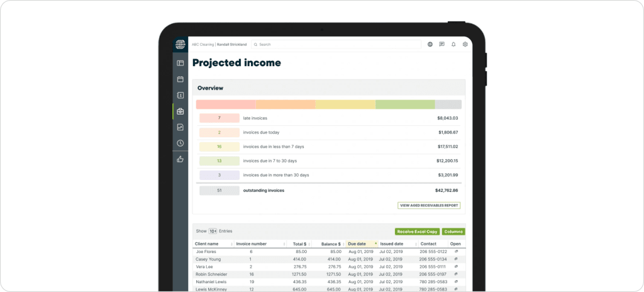Open Joe Flores invoice via open icon
644x292 pixels.
[x=457, y=251]
